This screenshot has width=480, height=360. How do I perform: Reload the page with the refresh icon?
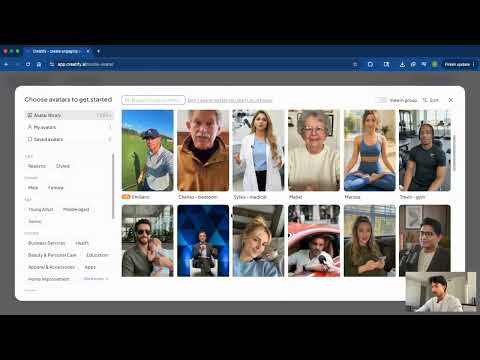pyautogui.click(x=28, y=64)
